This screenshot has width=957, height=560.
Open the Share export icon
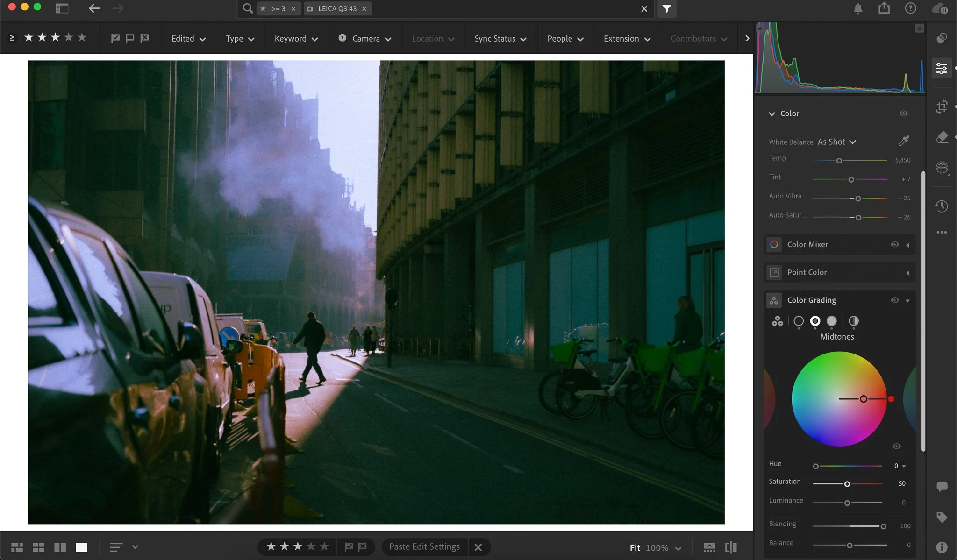[884, 8]
